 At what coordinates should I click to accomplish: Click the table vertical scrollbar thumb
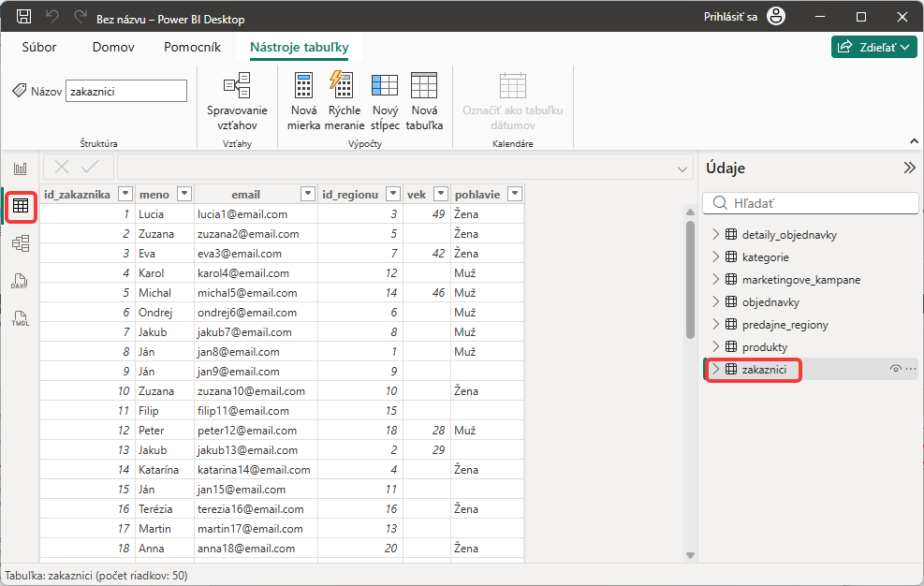point(690,280)
